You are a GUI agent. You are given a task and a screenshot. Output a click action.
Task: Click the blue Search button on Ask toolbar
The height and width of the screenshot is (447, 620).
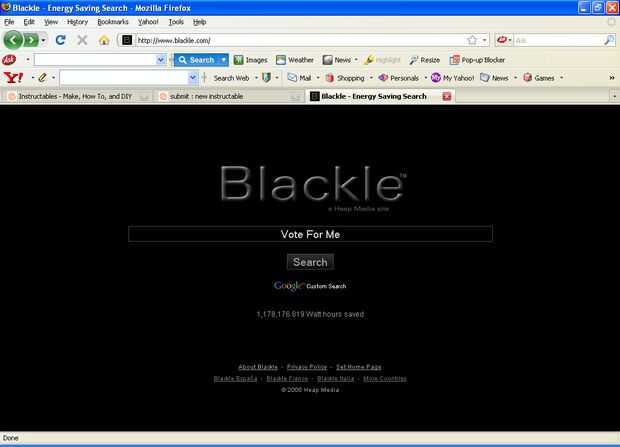click(x=197, y=60)
